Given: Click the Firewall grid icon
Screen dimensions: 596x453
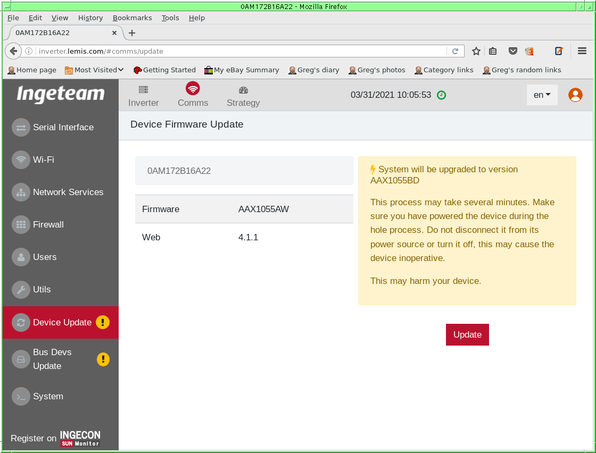Looking at the screenshot, I should point(21,225).
